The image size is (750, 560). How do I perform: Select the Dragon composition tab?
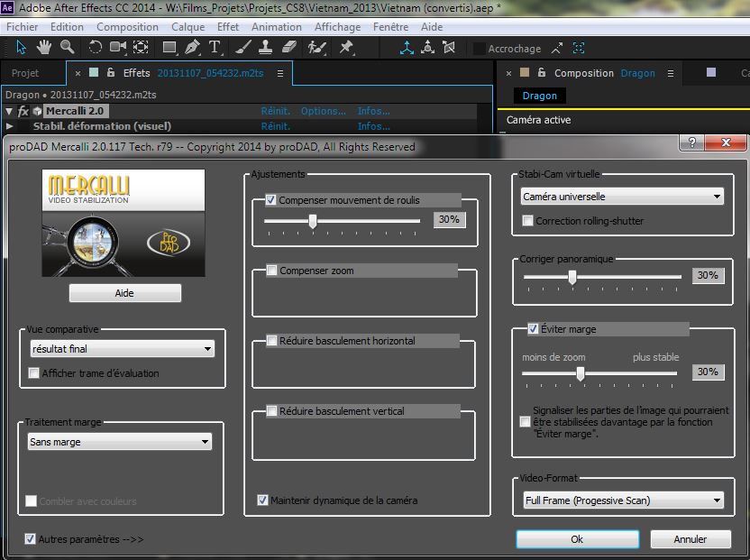click(x=539, y=96)
